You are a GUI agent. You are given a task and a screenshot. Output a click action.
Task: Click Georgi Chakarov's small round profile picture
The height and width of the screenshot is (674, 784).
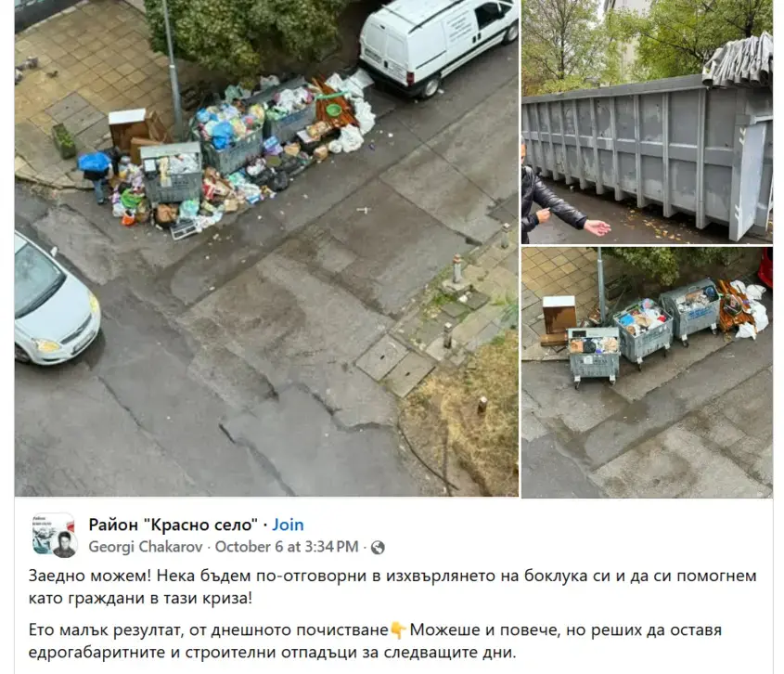pyautogui.click(x=65, y=544)
